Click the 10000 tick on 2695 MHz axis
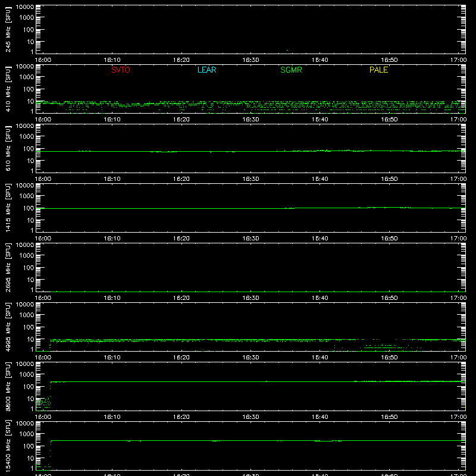This screenshot has width=476, height=476. tap(25, 245)
